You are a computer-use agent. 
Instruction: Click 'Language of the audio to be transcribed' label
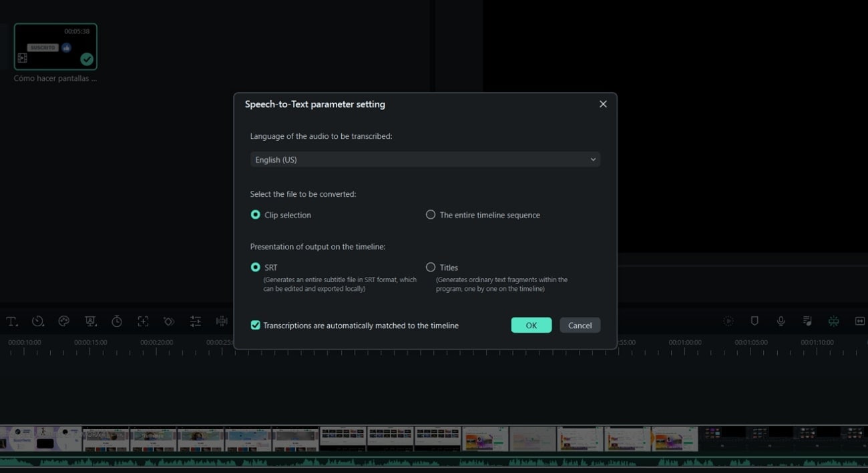[321, 136]
